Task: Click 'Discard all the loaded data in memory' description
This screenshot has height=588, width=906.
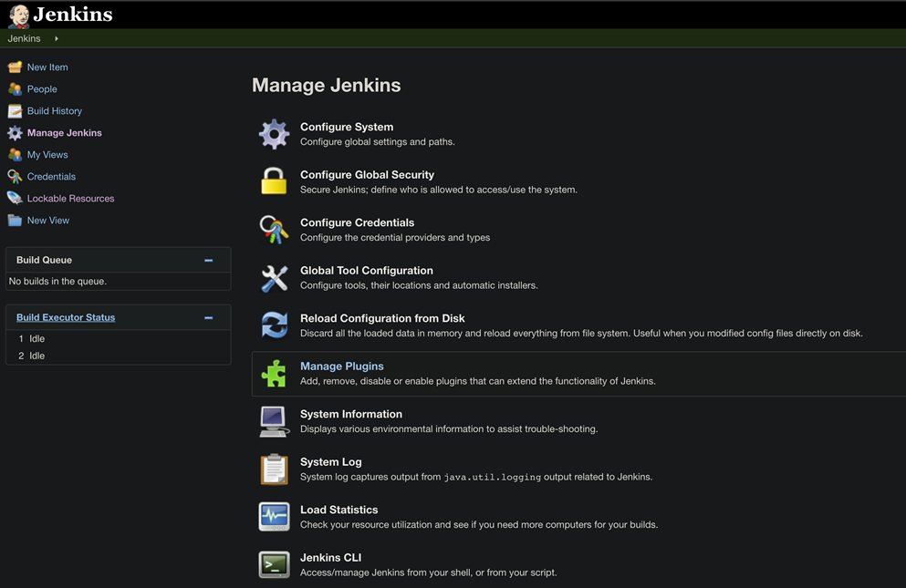Action: click(581, 334)
